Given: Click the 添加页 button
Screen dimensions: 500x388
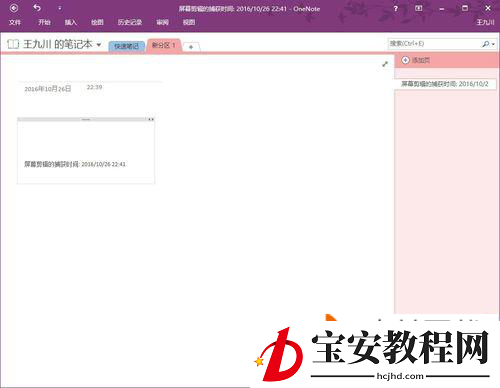Looking at the screenshot, I should tap(416, 60).
